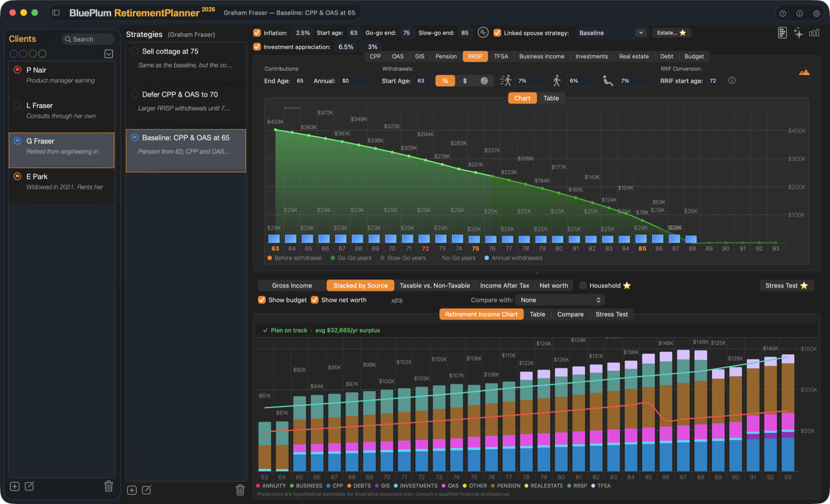830x504 pixels.
Task: Open the lower Stress Test tab
Action: click(x=612, y=314)
